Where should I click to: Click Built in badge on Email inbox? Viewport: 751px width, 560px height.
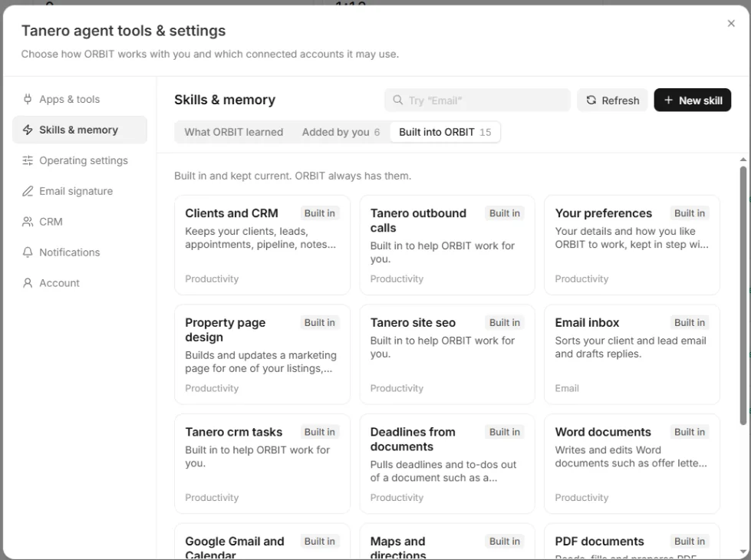click(x=689, y=322)
